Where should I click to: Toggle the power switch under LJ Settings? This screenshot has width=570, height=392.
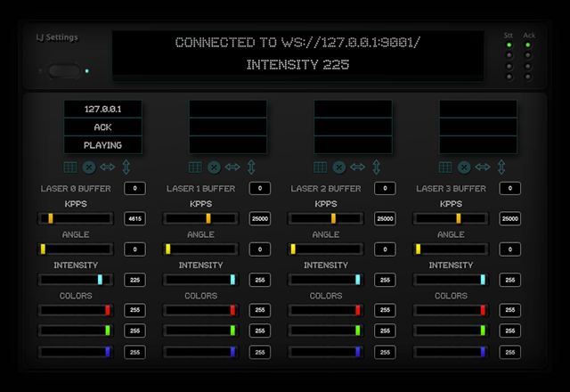(x=64, y=71)
